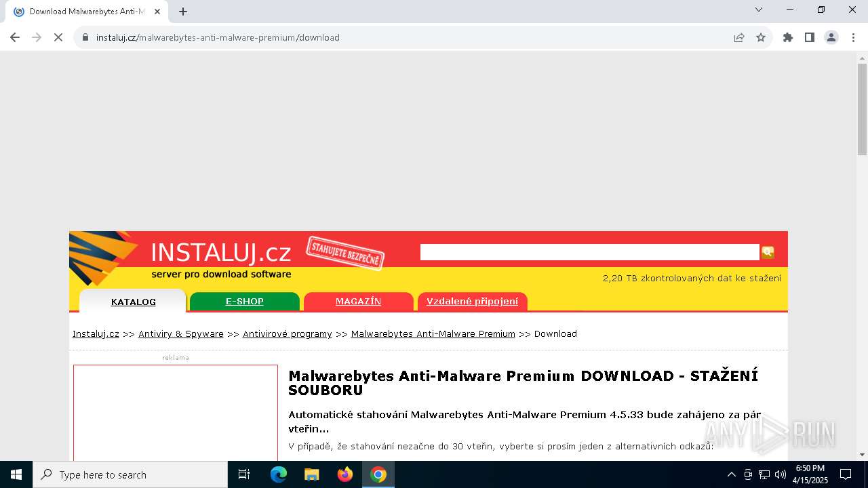The height and width of the screenshot is (488, 868).
Task: Open Task View on taskbar
Action: [244, 474]
